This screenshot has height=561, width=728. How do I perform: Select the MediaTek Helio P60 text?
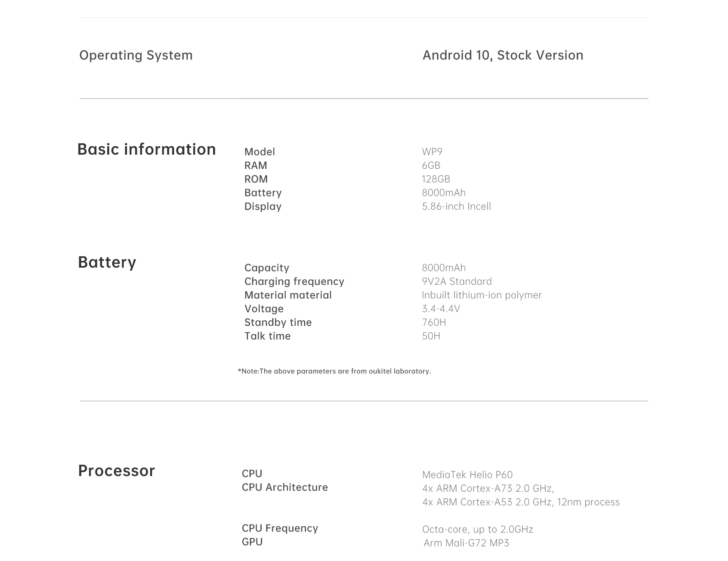point(468,475)
